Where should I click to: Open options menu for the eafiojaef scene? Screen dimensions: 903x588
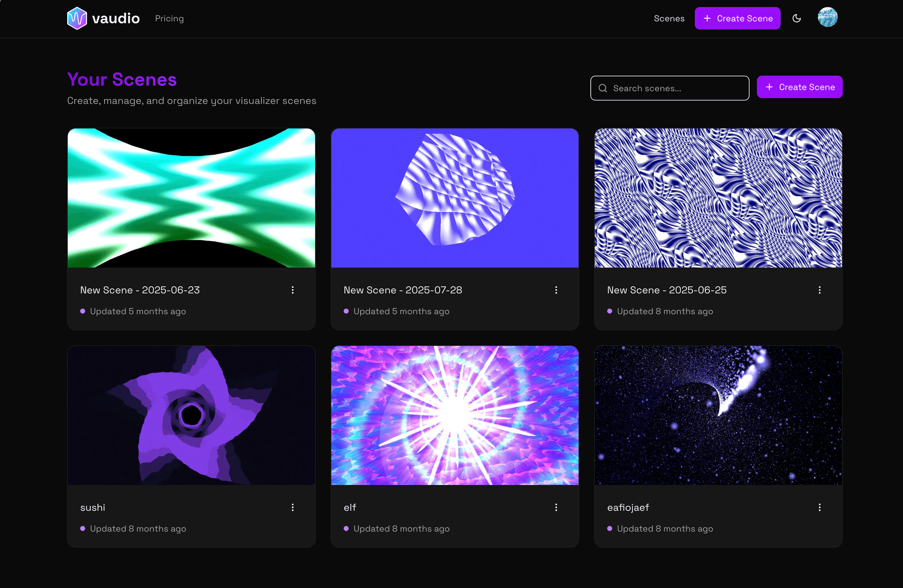[820, 507]
